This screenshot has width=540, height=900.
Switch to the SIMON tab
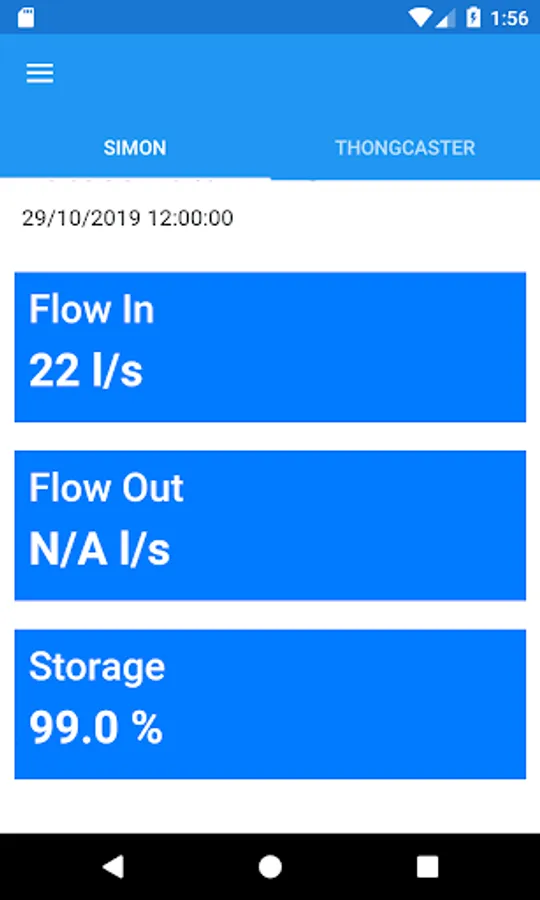[135, 148]
